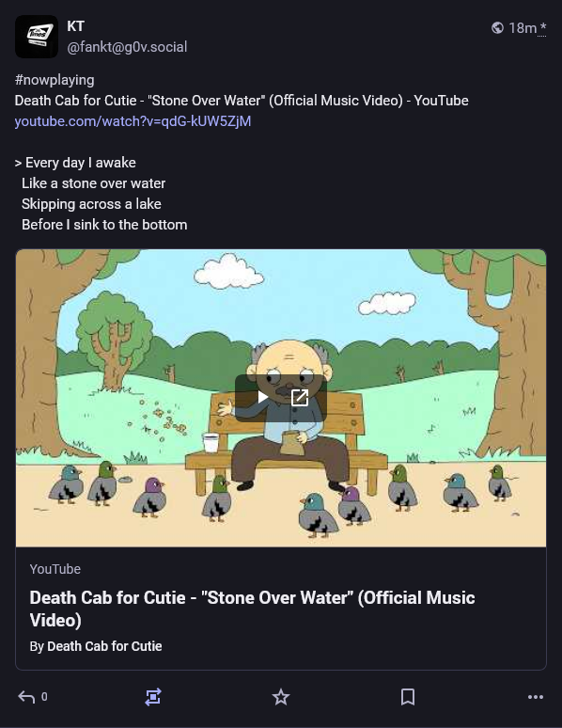Viewport: 562px width, 728px height.
Task: Boost this post with the repeat icon
Action: point(153,697)
